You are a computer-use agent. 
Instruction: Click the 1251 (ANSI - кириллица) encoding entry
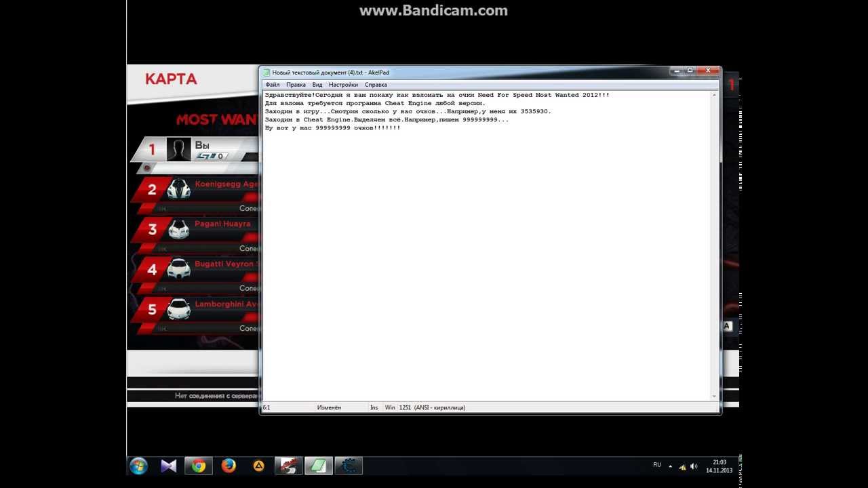click(x=433, y=407)
